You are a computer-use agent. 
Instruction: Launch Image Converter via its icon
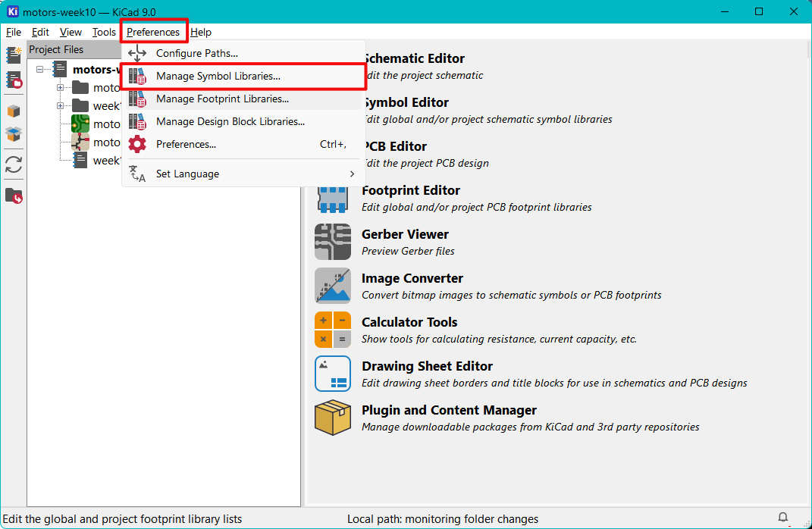[333, 286]
